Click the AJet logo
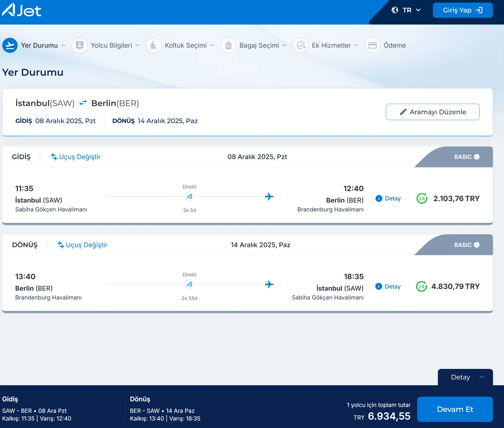504x428 pixels. (22, 10)
